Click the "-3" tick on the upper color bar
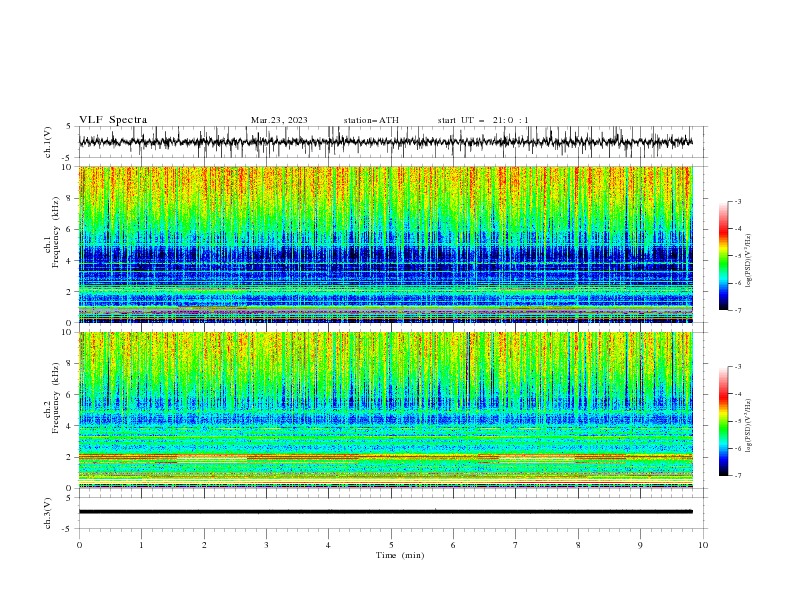The width and height of the screenshot is (792, 612). click(737, 201)
